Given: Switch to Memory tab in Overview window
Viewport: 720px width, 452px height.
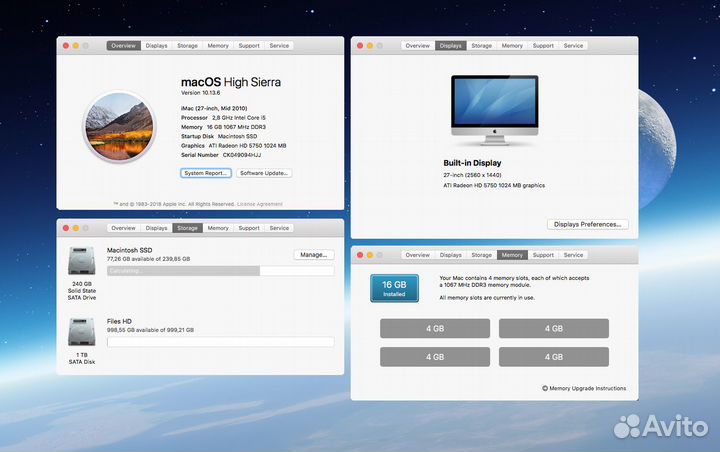Looking at the screenshot, I should click(218, 45).
